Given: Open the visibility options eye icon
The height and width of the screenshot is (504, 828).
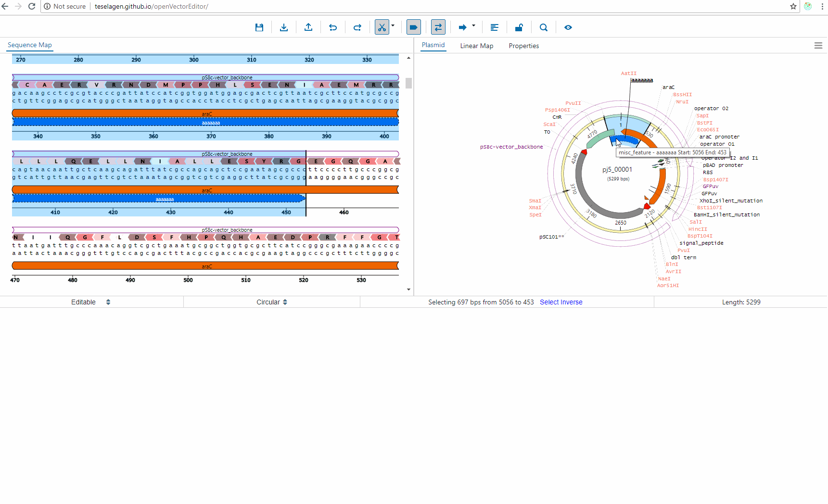Looking at the screenshot, I should tap(568, 27).
